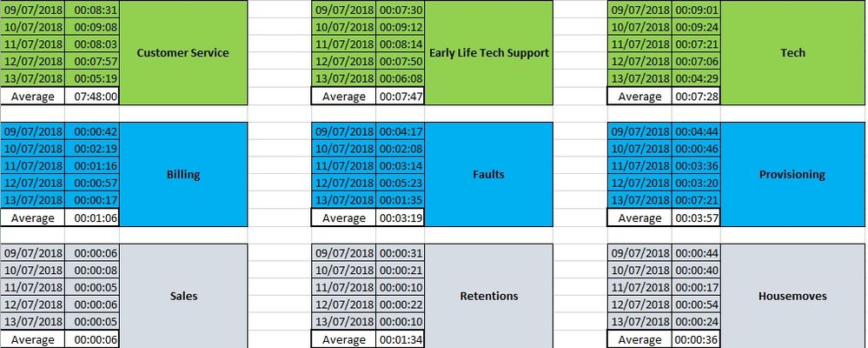Click the Provisioning label cell
This screenshot has height=348, width=868.
(792, 174)
